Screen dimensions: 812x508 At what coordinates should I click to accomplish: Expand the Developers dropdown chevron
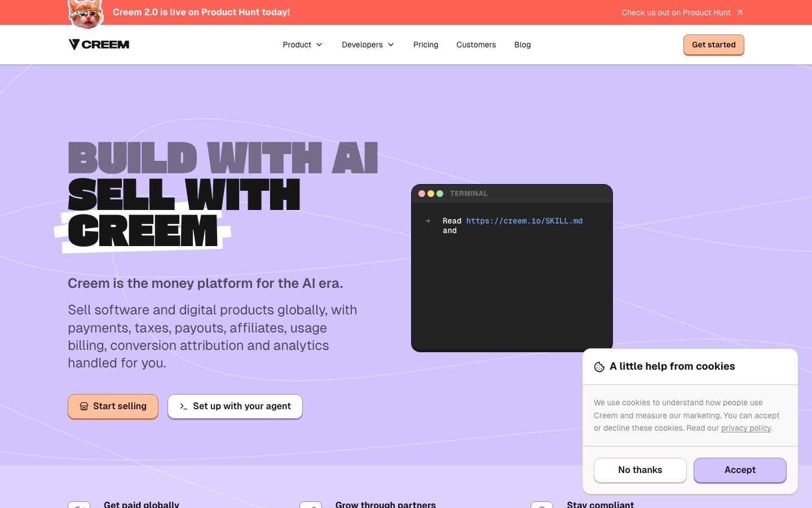coord(391,45)
